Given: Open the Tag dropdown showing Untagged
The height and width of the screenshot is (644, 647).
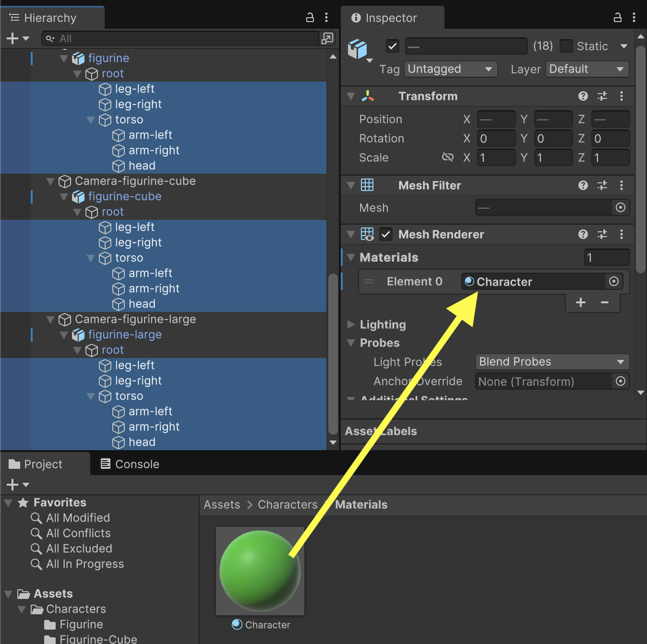Looking at the screenshot, I should pyautogui.click(x=450, y=69).
